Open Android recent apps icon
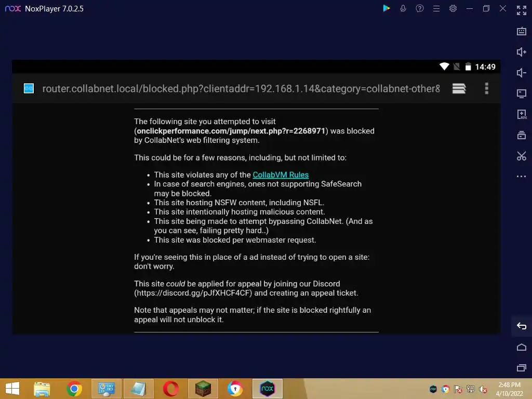This screenshot has width=532, height=399. [522, 368]
